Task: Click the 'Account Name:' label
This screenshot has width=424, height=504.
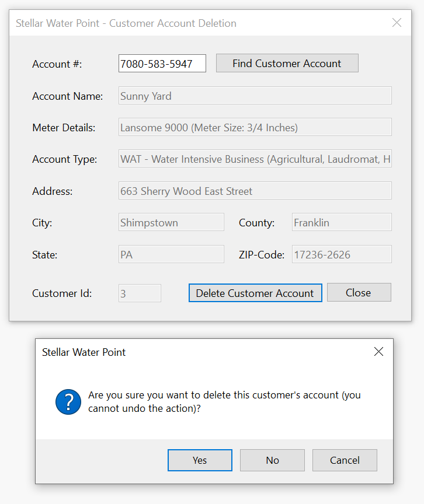Action: pos(68,96)
